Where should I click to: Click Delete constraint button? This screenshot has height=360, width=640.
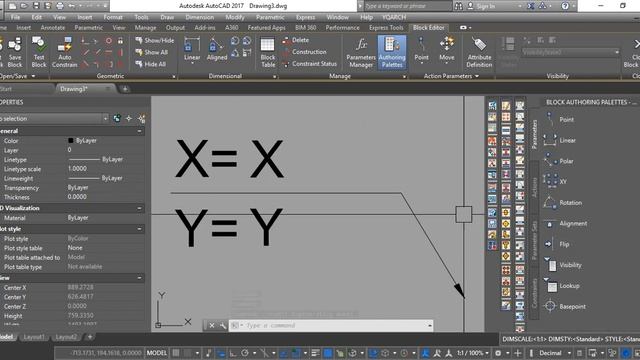coord(296,40)
